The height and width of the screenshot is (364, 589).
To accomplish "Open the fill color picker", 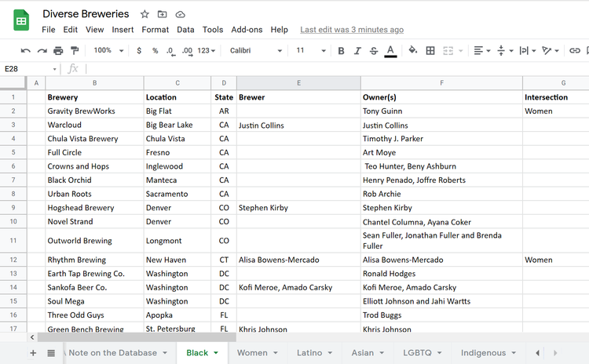I will pyautogui.click(x=413, y=50).
